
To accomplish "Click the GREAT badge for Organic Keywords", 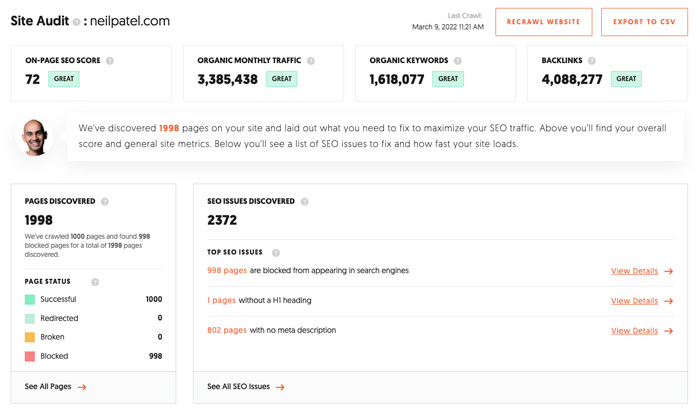I will 448,79.
